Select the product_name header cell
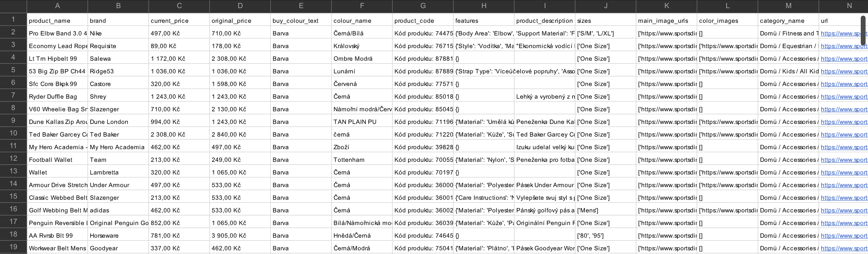This screenshot has height=254, width=868. click(57, 21)
